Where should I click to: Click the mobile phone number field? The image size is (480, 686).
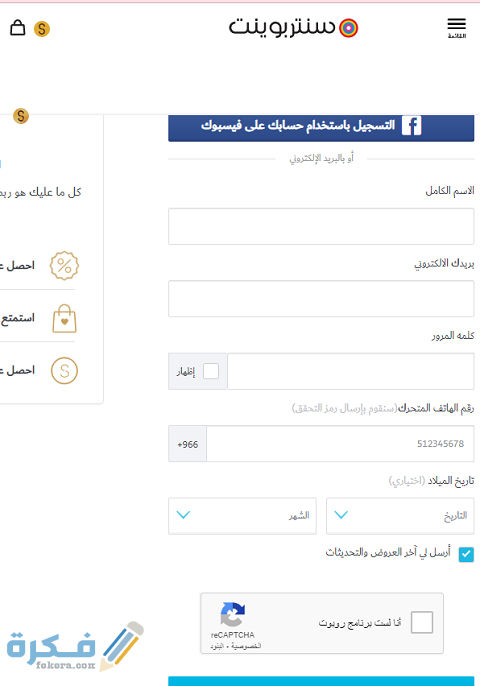(x=340, y=444)
